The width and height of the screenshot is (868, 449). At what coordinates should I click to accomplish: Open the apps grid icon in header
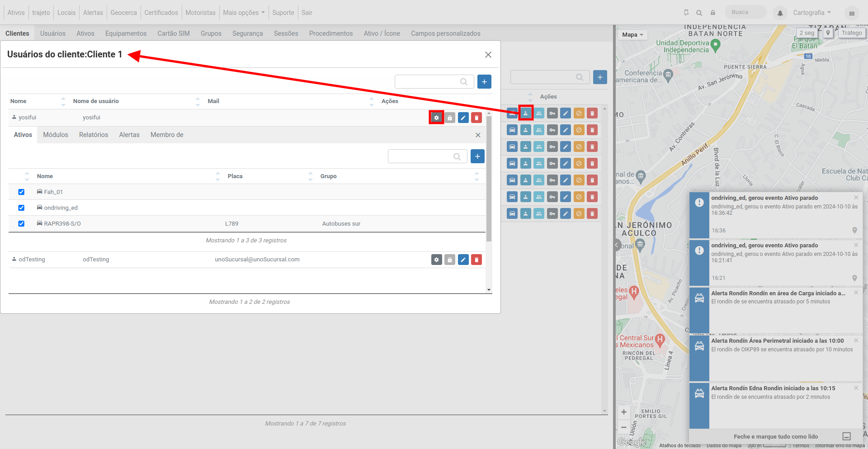(x=852, y=13)
